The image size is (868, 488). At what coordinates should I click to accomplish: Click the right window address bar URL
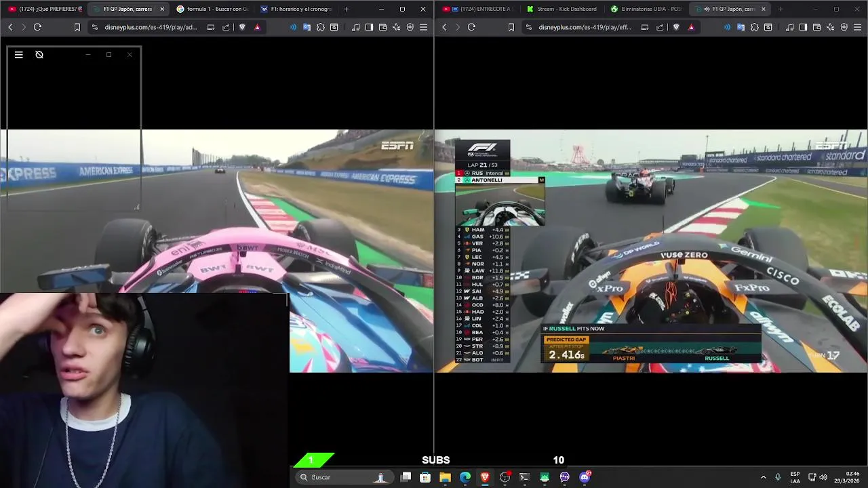(585, 27)
